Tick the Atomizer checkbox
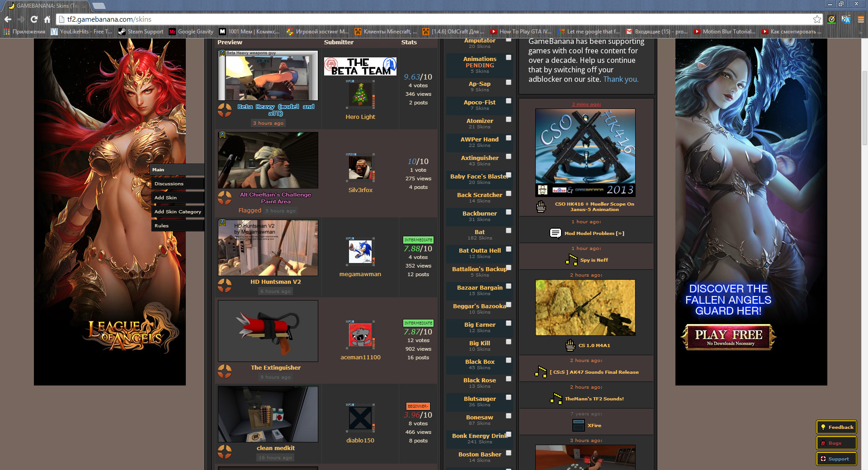Viewport: 868px width, 470px height. 509,119
